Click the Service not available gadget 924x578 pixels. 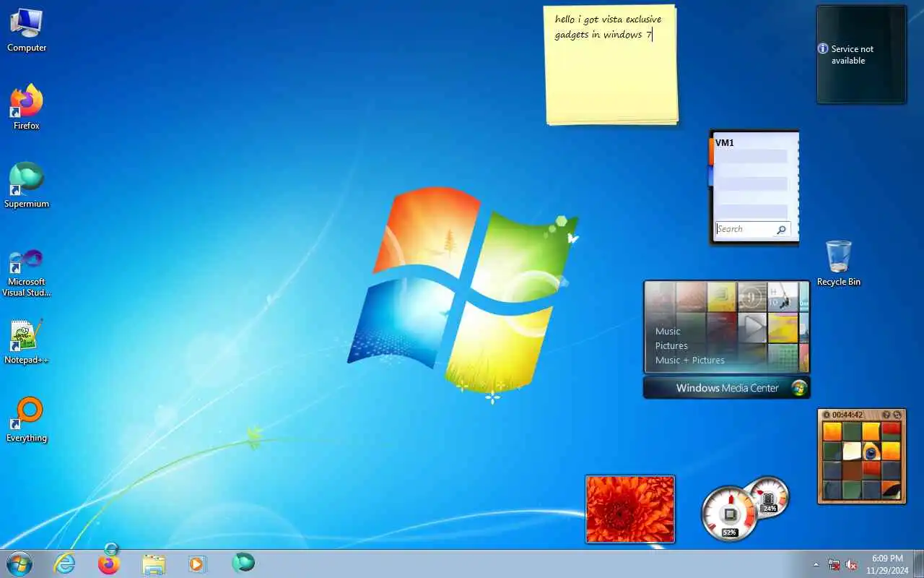(x=861, y=55)
